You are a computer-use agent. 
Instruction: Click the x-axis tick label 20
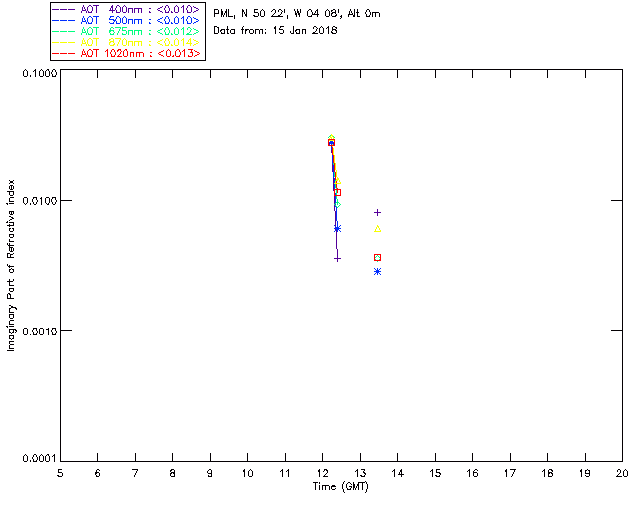(622, 473)
